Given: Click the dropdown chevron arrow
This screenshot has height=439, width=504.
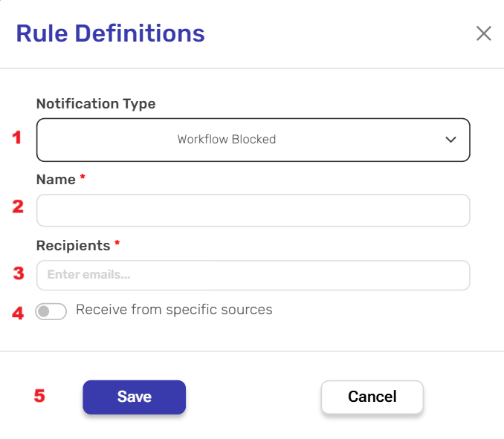Looking at the screenshot, I should click(450, 140).
